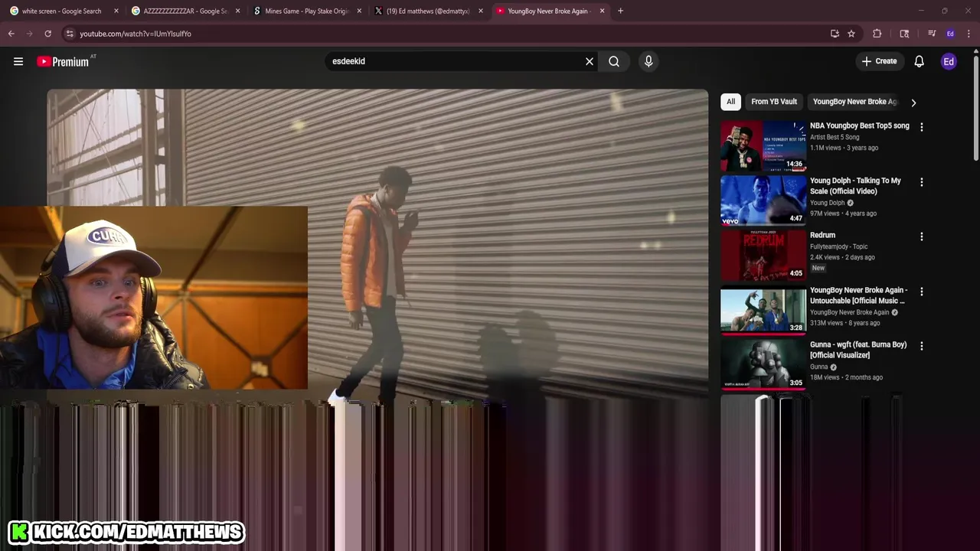Open the Redrum video title
This screenshot has width=980, height=551.
822,235
